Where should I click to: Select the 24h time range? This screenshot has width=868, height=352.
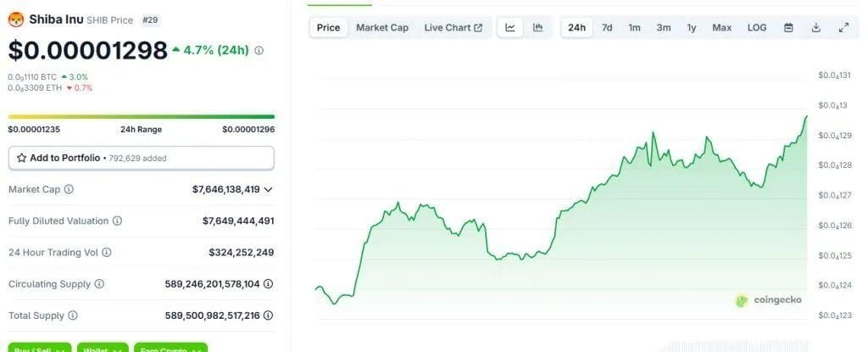pyautogui.click(x=576, y=28)
